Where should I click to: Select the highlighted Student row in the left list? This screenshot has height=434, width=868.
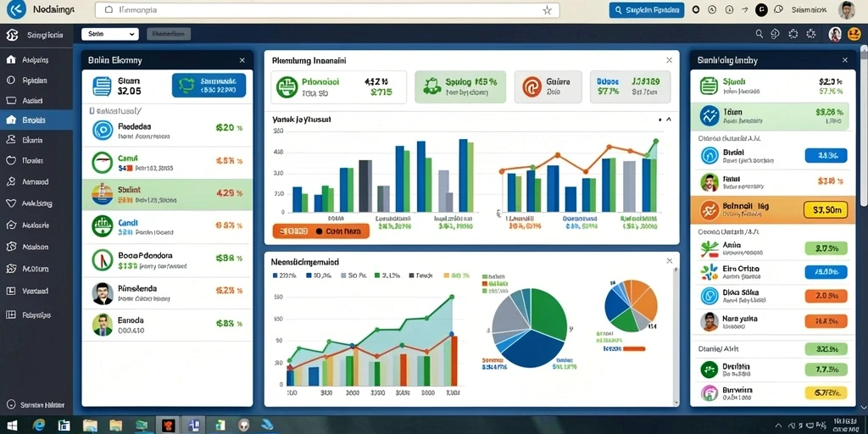pyautogui.click(x=167, y=194)
